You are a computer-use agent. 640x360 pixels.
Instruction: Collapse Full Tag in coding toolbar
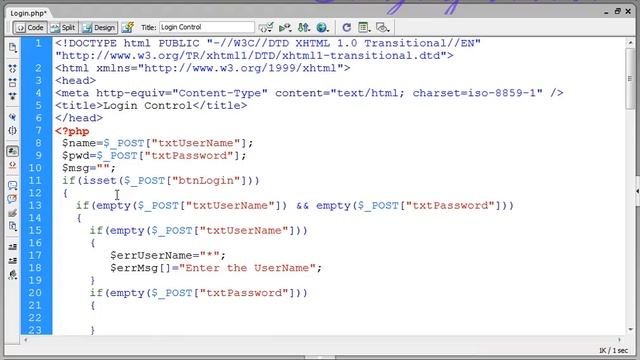click(13, 69)
